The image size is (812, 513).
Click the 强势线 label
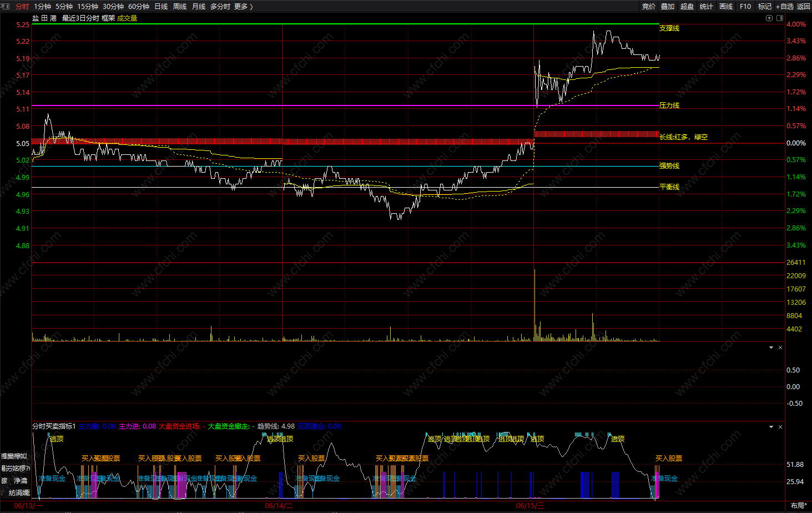669,166
